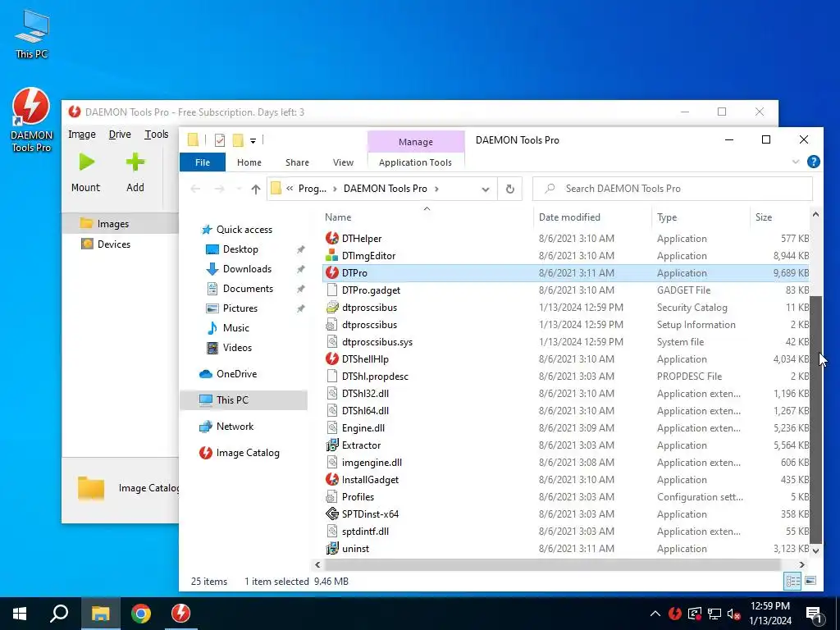Open the Tools menu in DAEMON Tools
The width and height of the screenshot is (840, 630).
tap(157, 135)
